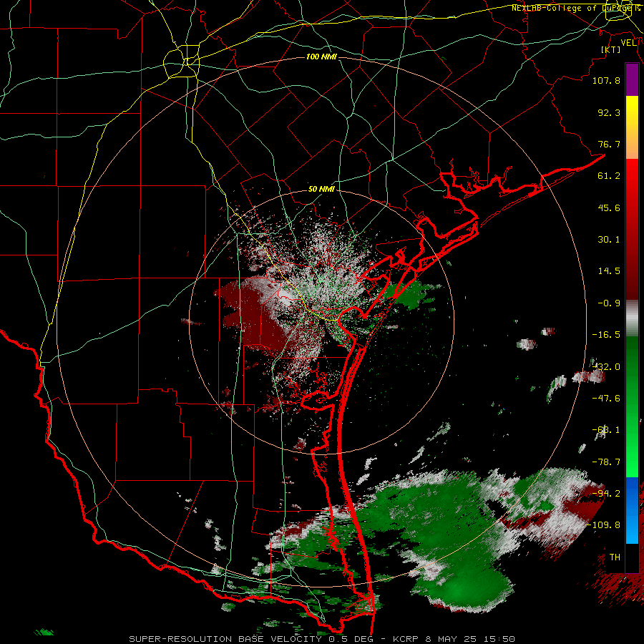The height and width of the screenshot is (644, 644).
Task: Click the Super-Resolution Base Velocity caption
Action: 321,639
